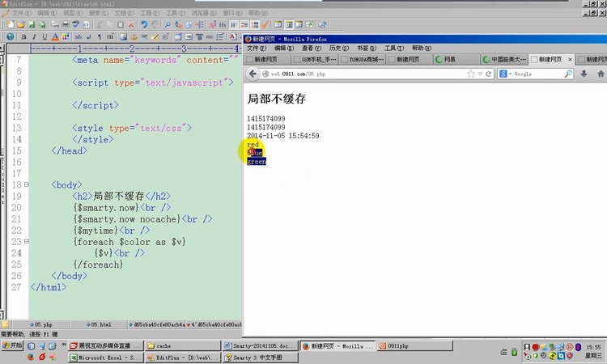Screen dimensions: 607x364
Task: Open EditPlus 搜索 menu
Action: pyautogui.click(x=99, y=13)
